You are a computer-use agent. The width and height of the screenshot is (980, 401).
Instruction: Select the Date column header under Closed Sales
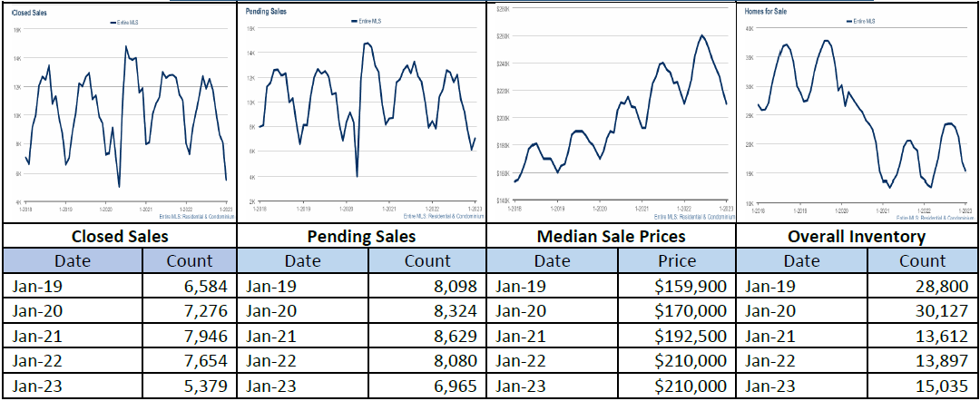coord(72,260)
